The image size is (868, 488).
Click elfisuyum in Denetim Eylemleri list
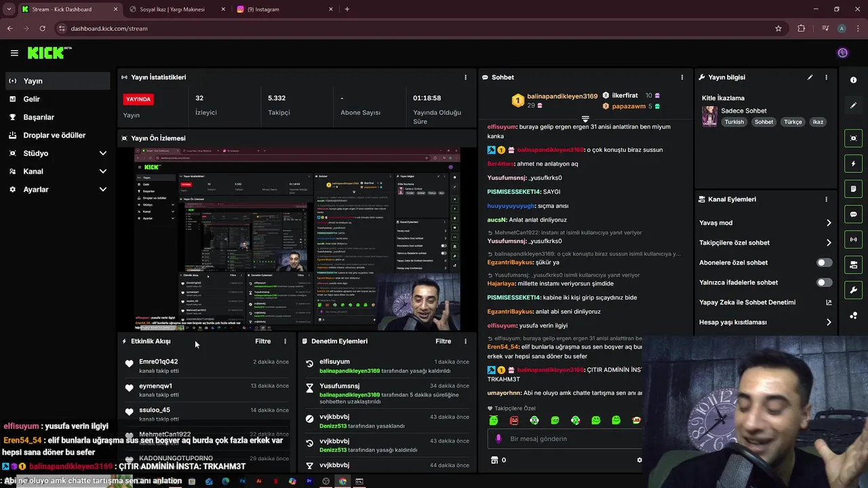[x=334, y=362]
